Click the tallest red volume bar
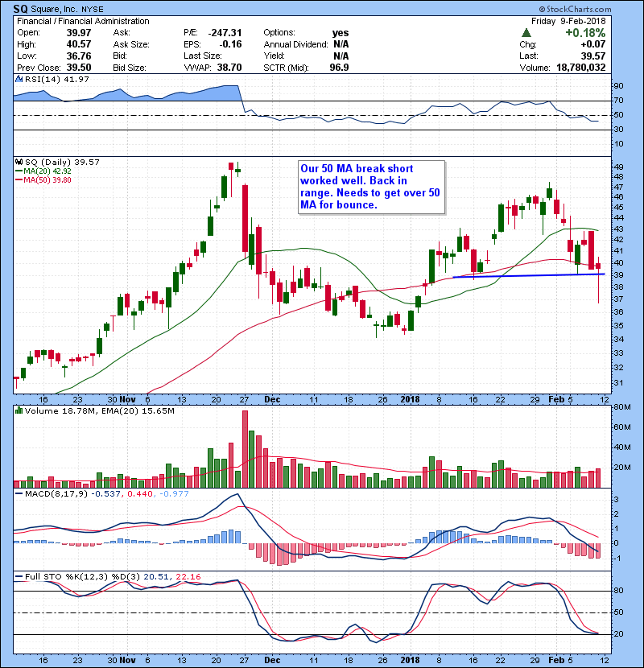 coord(245,449)
